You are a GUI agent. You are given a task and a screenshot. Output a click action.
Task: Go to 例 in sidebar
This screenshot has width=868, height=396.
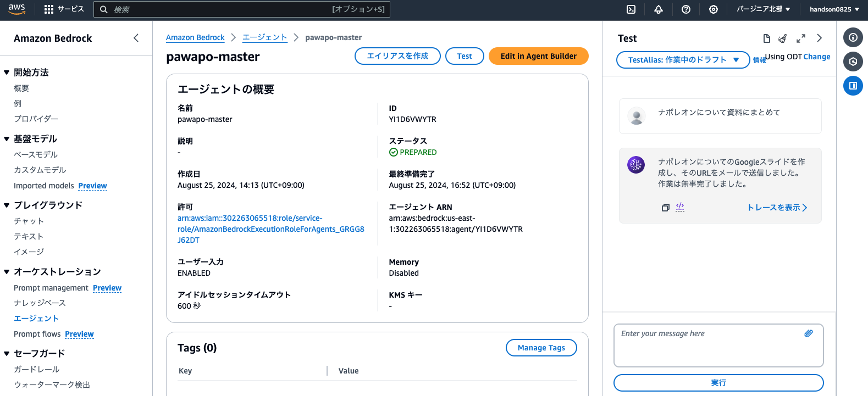click(18, 104)
